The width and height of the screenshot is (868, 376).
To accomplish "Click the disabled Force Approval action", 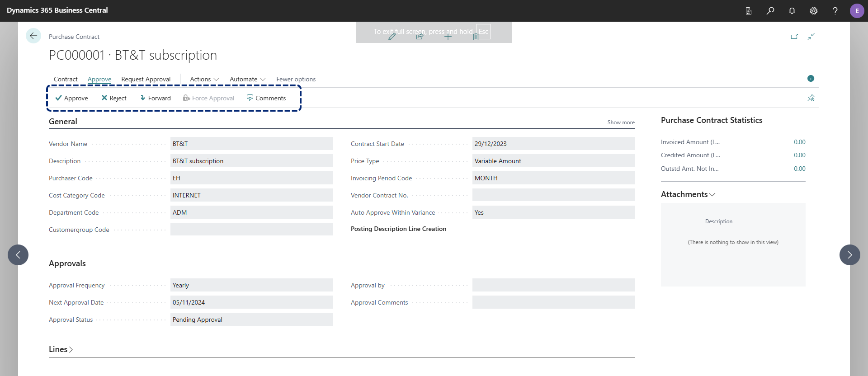I will (x=208, y=98).
